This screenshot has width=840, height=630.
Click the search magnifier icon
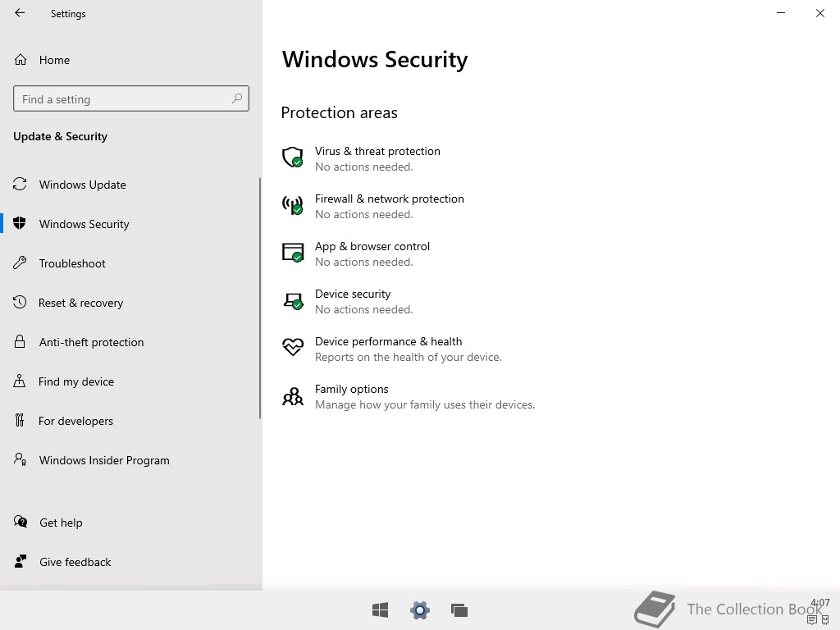237,98
